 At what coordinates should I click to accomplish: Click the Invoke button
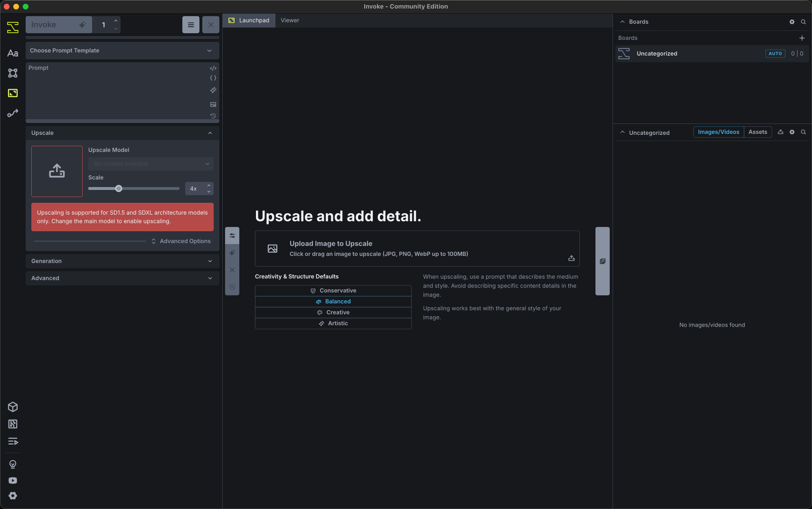59,25
